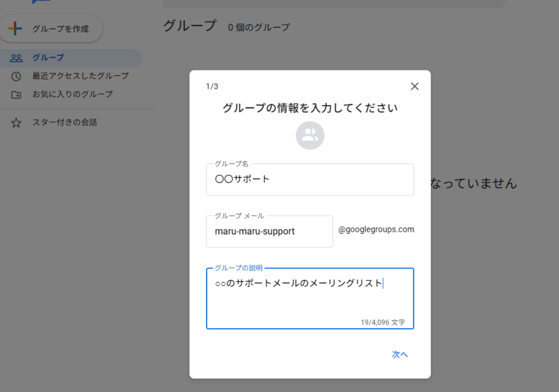
Task: Click the 19/4,096 文字 character counter
Action: pos(382,322)
